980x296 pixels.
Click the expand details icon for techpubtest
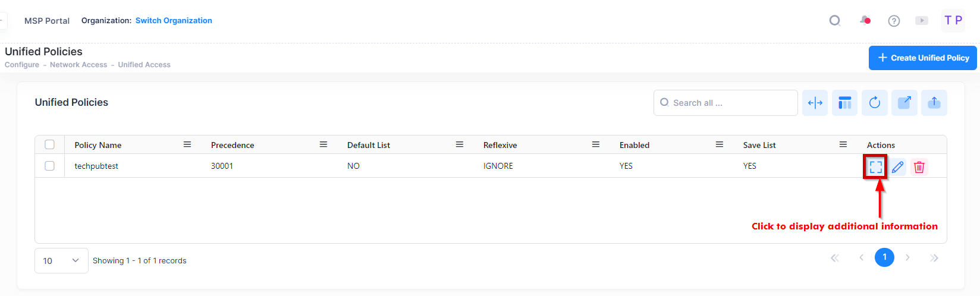pyautogui.click(x=875, y=167)
